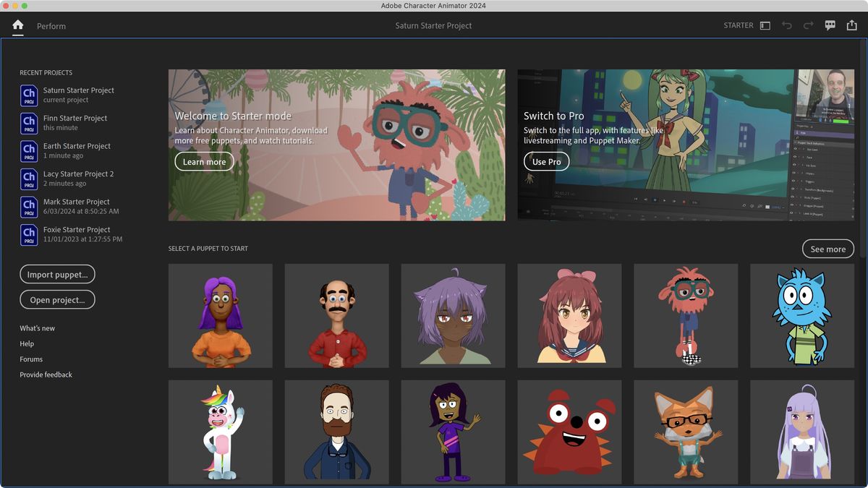This screenshot has height=488, width=868.
Task: Toggle the workspace layout panel icon
Action: coord(765,25)
